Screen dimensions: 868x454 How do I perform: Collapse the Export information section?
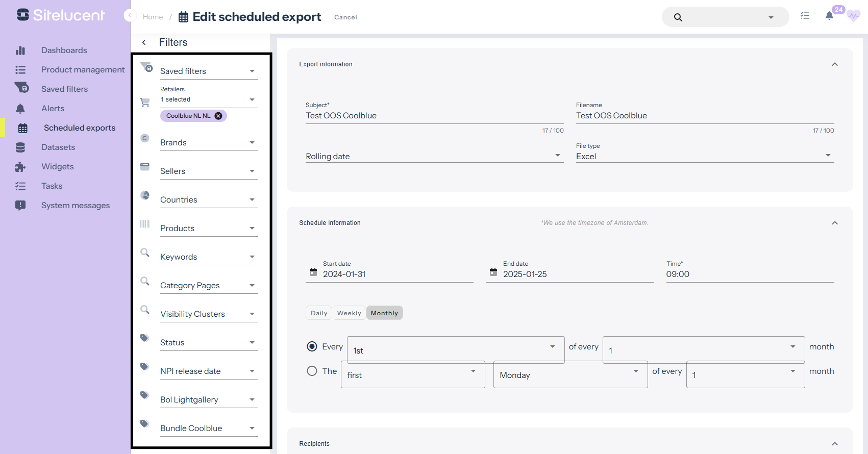pyautogui.click(x=835, y=64)
